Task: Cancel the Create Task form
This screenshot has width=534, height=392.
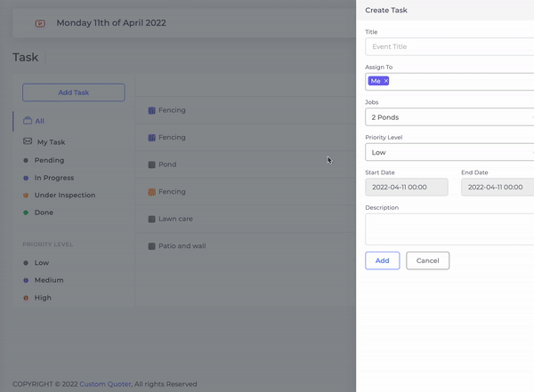Action: (x=427, y=260)
